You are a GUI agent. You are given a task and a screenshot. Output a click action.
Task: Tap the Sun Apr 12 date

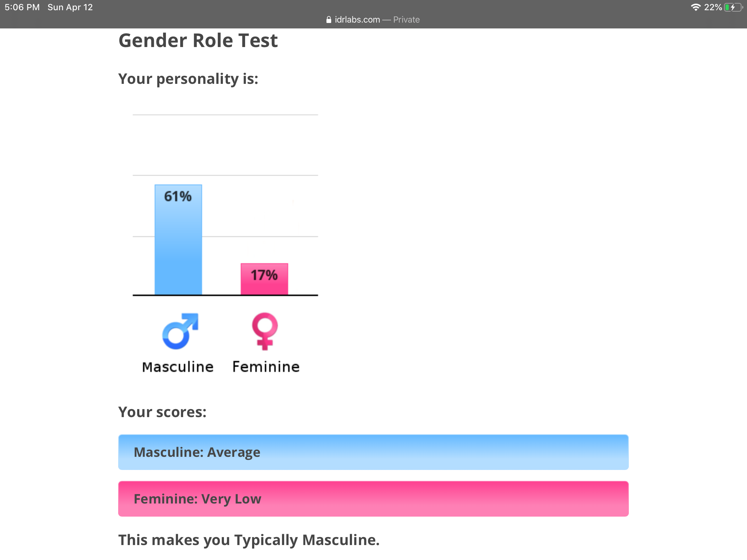[x=70, y=7]
